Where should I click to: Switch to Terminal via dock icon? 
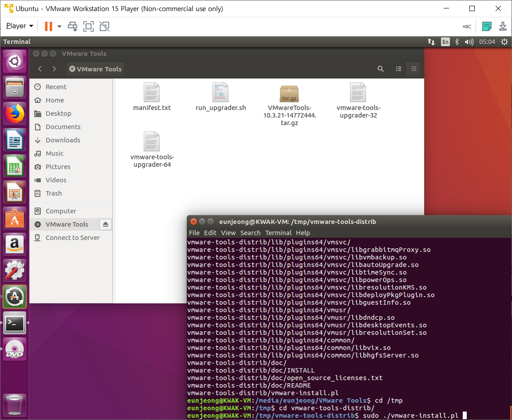pos(15,323)
